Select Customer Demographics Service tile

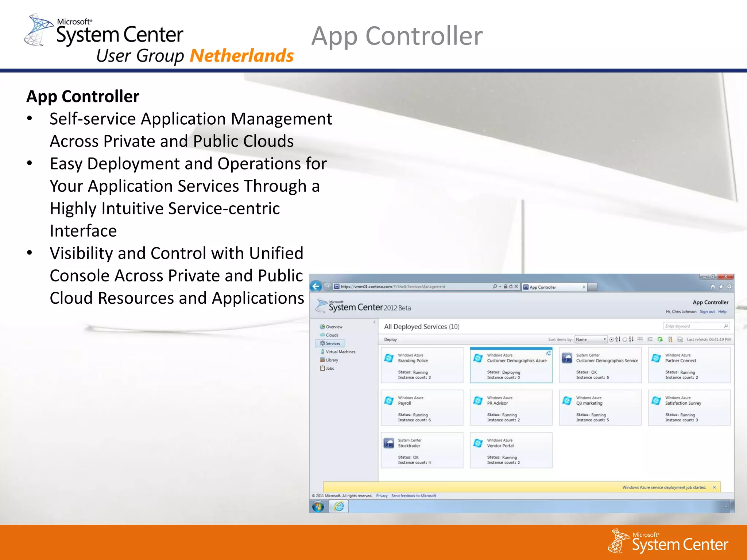tap(600, 365)
